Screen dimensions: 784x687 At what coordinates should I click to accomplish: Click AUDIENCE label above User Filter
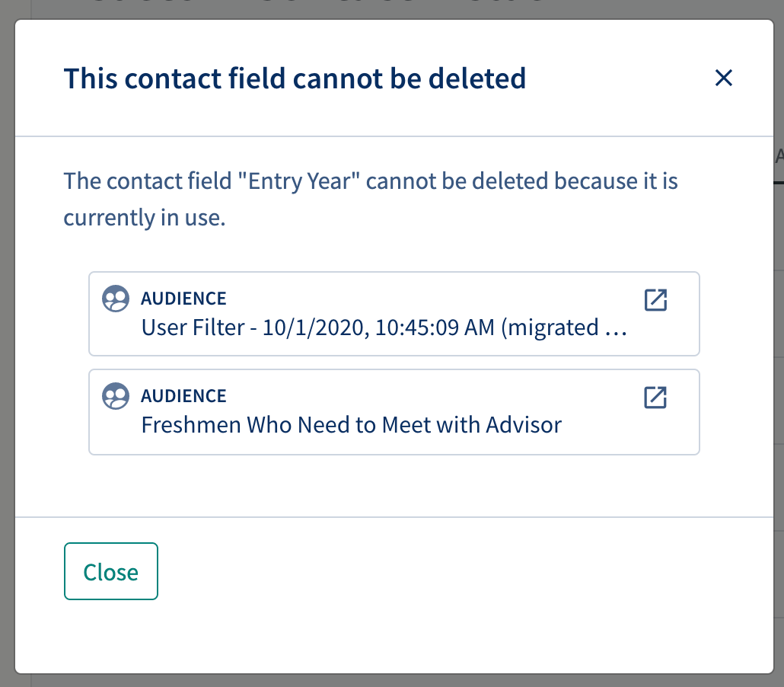click(183, 299)
